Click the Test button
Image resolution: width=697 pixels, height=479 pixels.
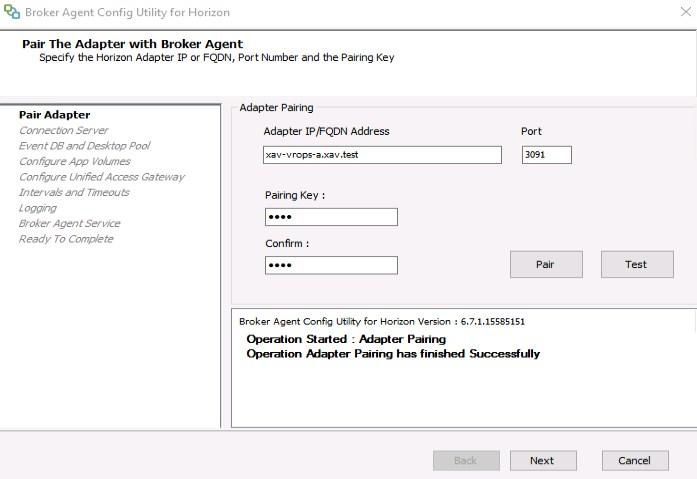637,264
